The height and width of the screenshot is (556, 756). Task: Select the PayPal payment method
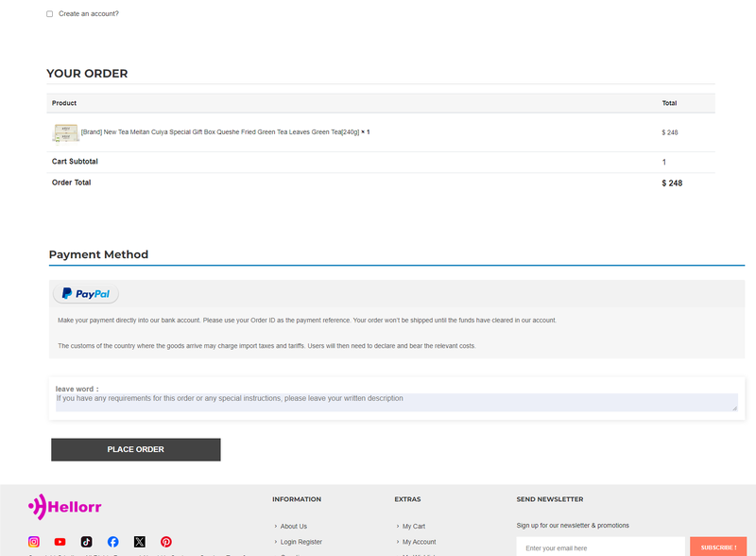click(x=86, y=294)
